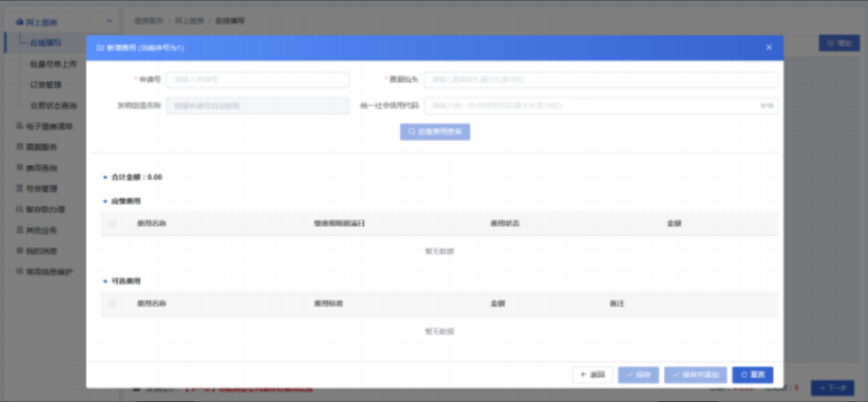Click the 我的消息 sidebar icon
This screenshot has height=402, width=868.
coord(19,251)
